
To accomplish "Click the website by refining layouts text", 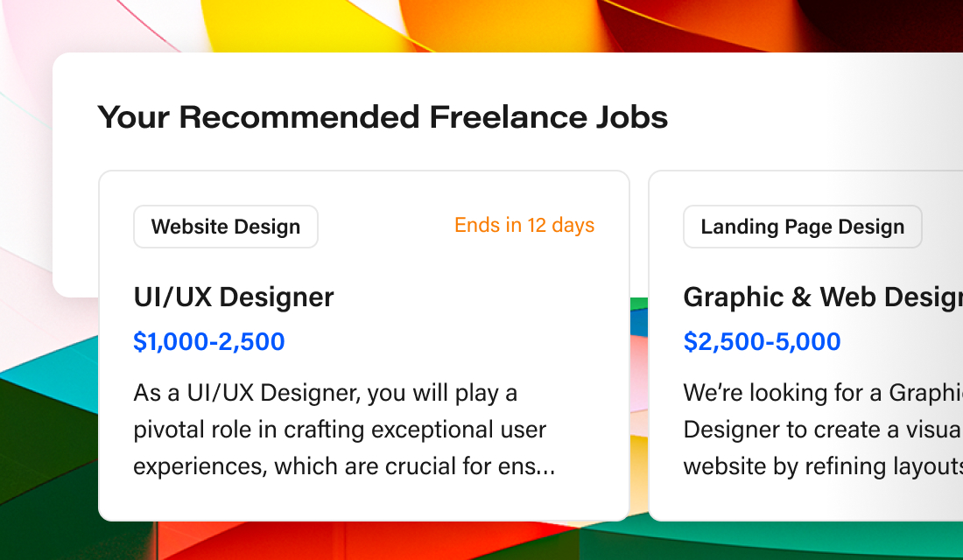I will click(x=821, y=465).
